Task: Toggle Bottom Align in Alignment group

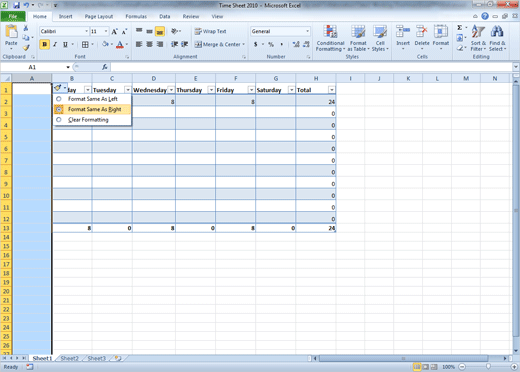Action: (x=160, y=31)
